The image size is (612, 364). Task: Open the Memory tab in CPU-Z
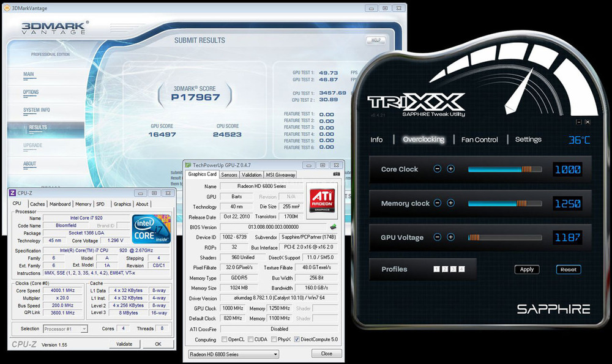click(x=83, y=204)
